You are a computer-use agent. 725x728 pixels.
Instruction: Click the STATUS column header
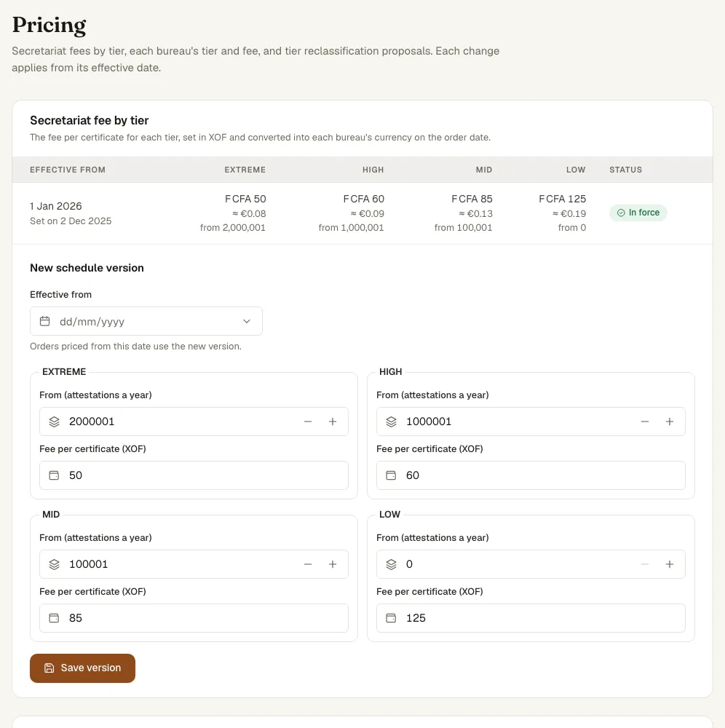[x=626, y=170]
